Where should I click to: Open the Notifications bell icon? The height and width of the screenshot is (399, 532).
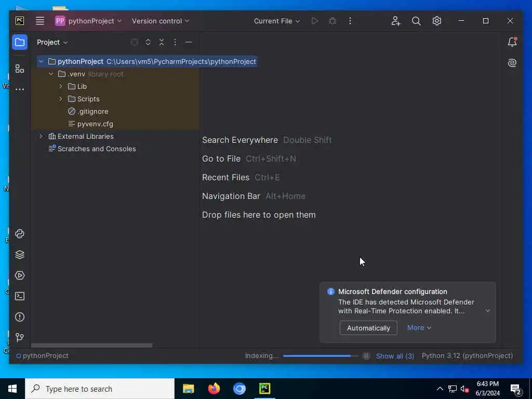[x=512, y=42]
